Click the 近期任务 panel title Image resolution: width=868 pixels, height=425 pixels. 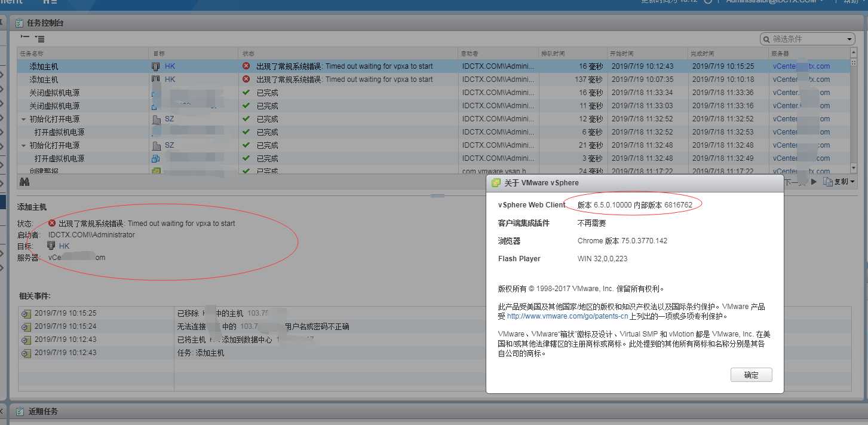click(42, 412)
